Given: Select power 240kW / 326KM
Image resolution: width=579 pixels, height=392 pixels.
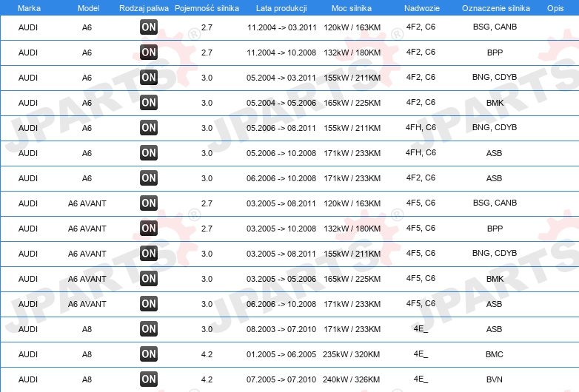Looking at the screenshot, I should (x=351, y=379).
